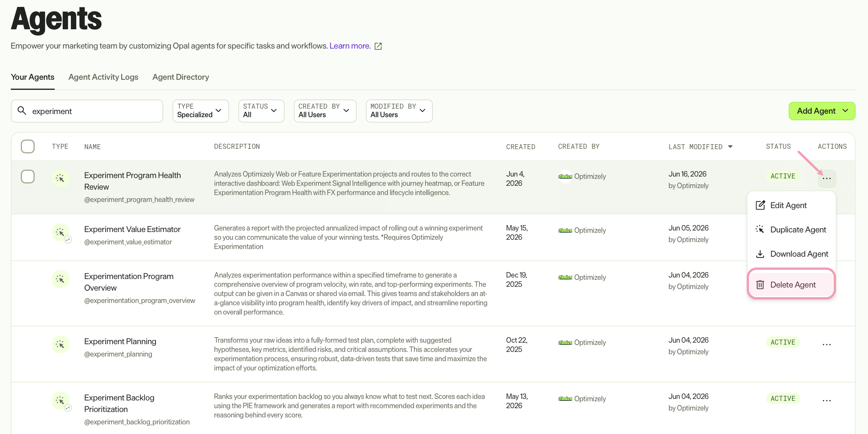Click the Experiment Program Health Review agent icon

tap(60, 178)
